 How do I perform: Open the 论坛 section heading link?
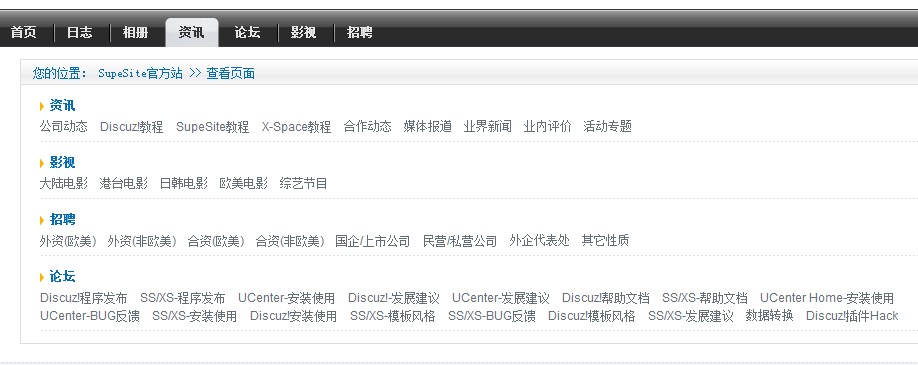pyautogui.click(x=62, y=276)
